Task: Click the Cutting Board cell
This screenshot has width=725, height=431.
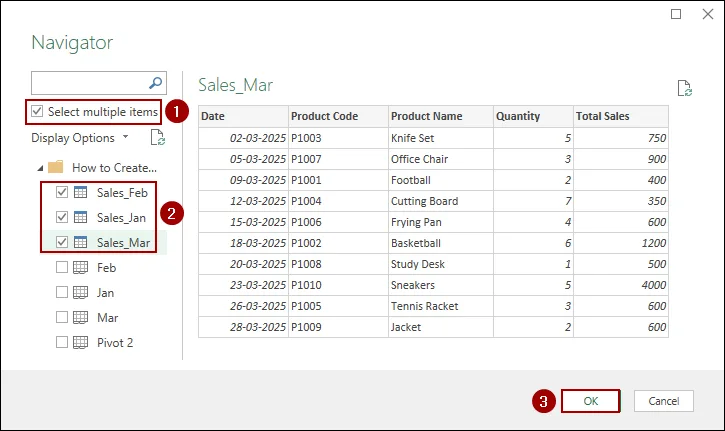Action: (441, 201)
